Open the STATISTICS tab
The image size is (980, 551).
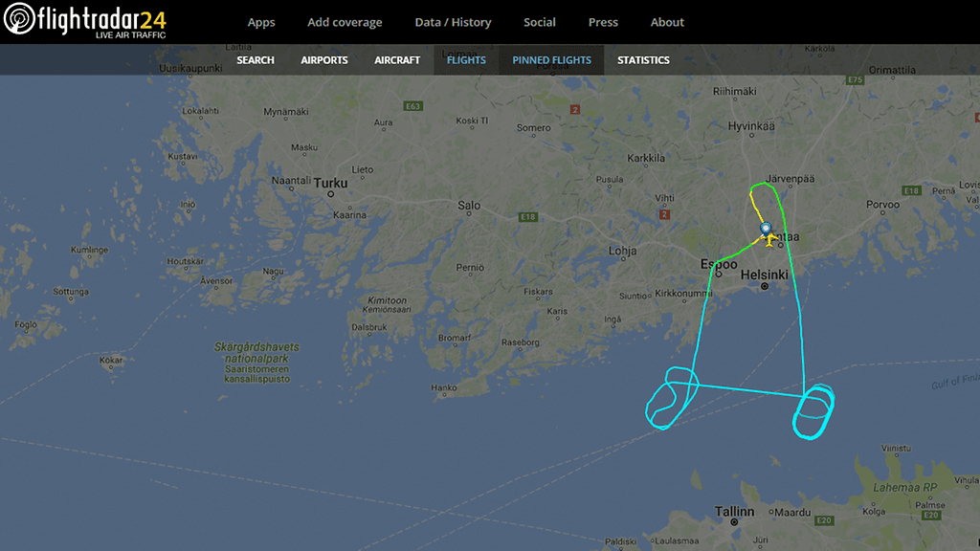coord(643,60)
